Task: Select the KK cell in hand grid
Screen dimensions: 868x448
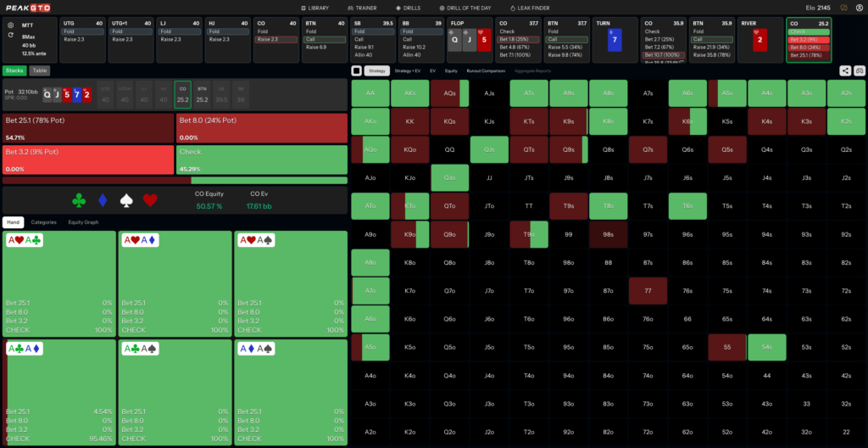Action: click(410, 121)
